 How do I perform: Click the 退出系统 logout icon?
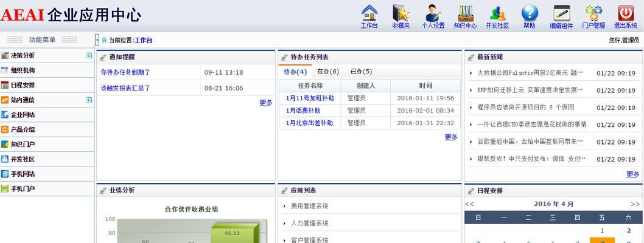coord(626,13)
